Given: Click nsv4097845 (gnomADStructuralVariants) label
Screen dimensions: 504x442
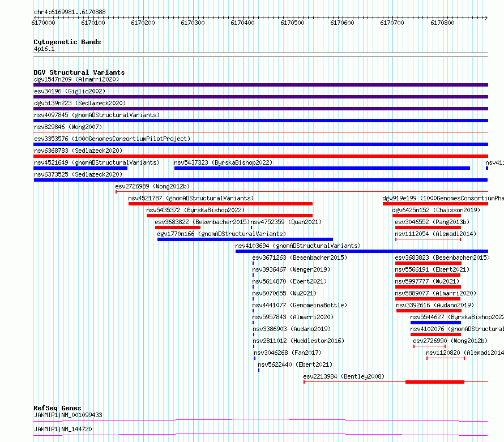Looking at the screenshot, I should 97,115.
